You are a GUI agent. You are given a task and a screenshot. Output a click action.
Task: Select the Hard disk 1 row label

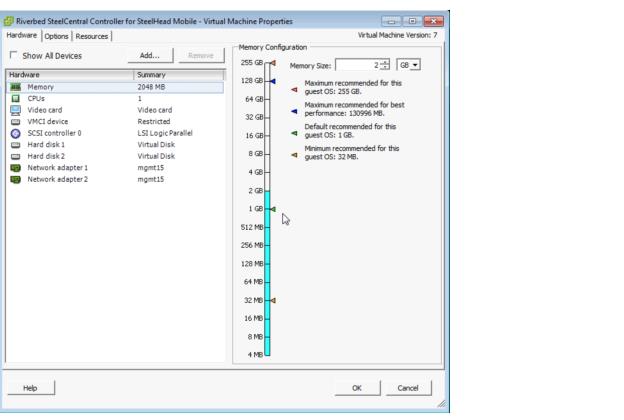point(46,145)
